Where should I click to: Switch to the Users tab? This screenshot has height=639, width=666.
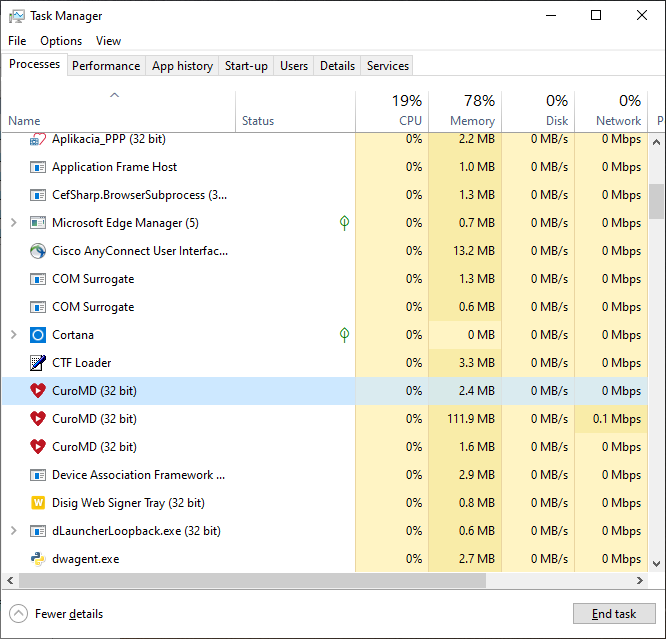[294, 66]
